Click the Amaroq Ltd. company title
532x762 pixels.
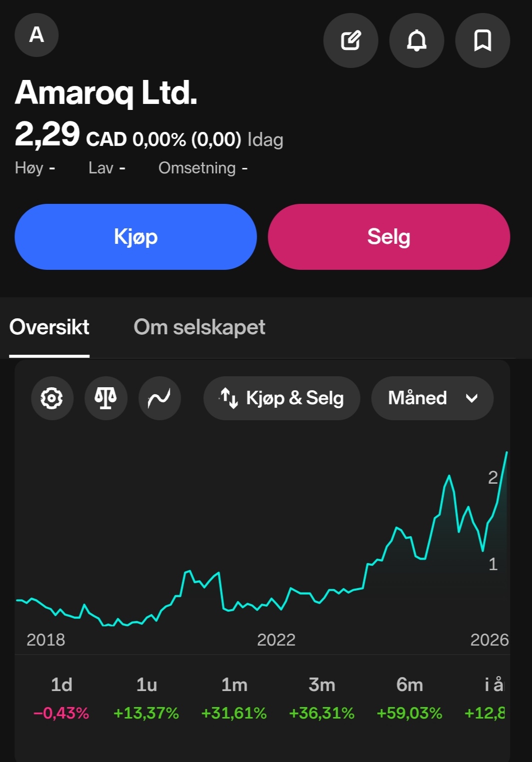point(106,93)
